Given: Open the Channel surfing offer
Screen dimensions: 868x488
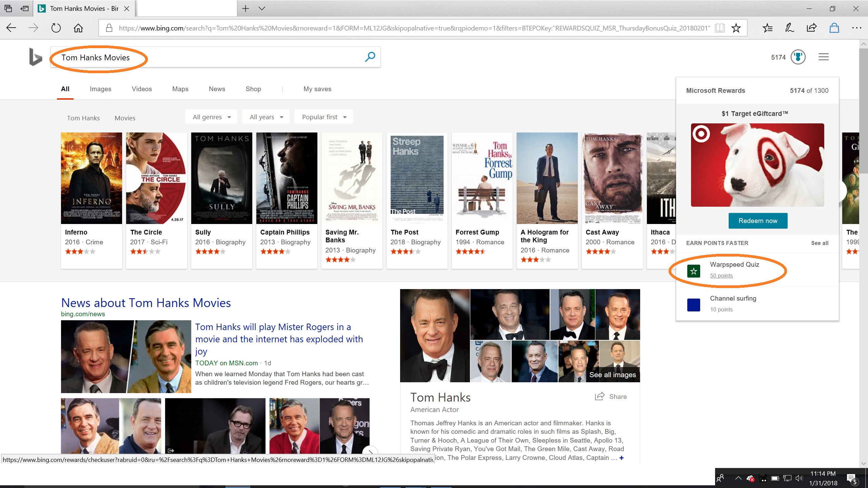Looking at the screenshot, I should click(757, 304).
